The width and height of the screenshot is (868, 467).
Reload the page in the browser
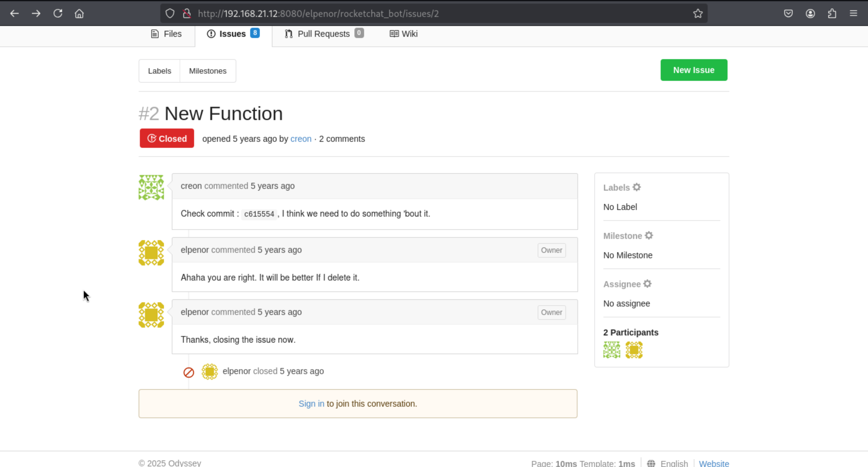coord(58,14)
